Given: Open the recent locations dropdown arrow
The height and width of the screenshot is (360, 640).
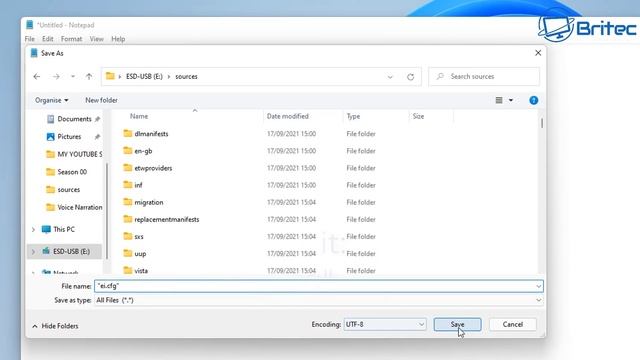Looking at the screenshot, I should click(x=73, y=76).
